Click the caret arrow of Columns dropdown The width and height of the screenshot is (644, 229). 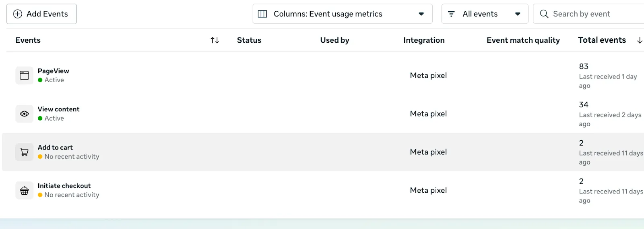[x=421, y=14]
